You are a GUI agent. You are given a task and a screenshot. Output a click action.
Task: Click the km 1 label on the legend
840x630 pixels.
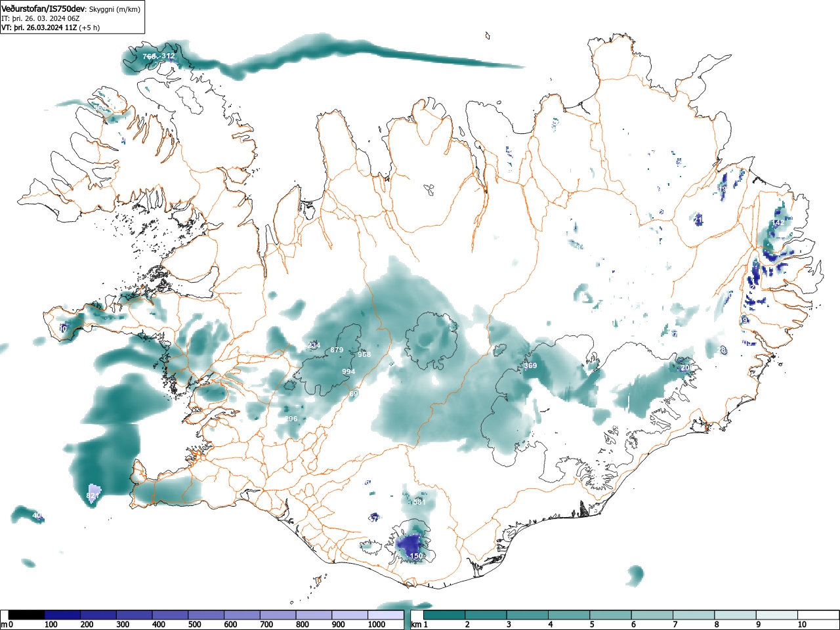point(419,625)
